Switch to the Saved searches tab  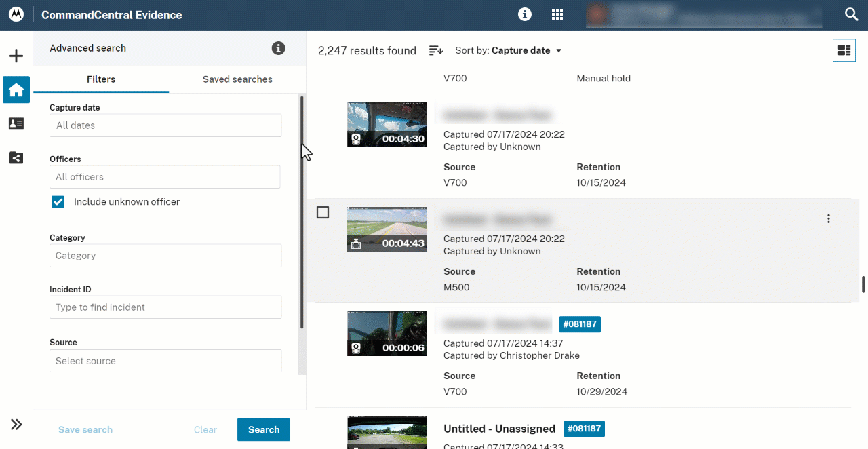[x=237, y=79]
